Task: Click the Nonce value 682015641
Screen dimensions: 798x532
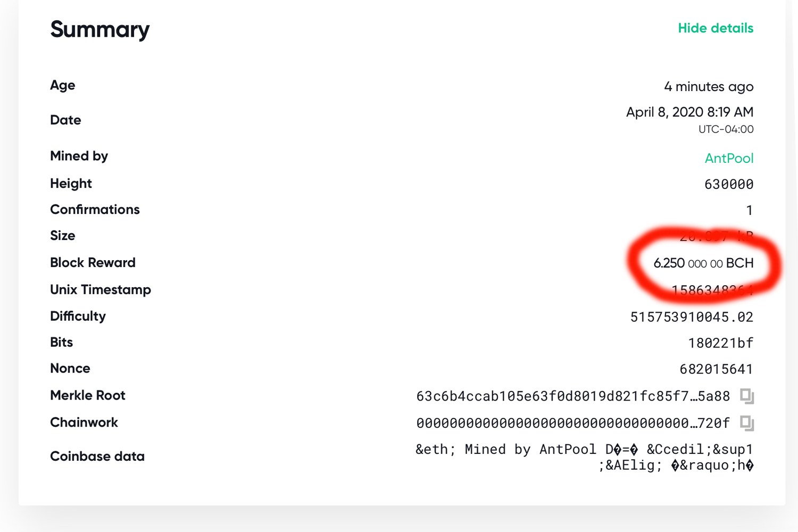Action: coord(717,369)
